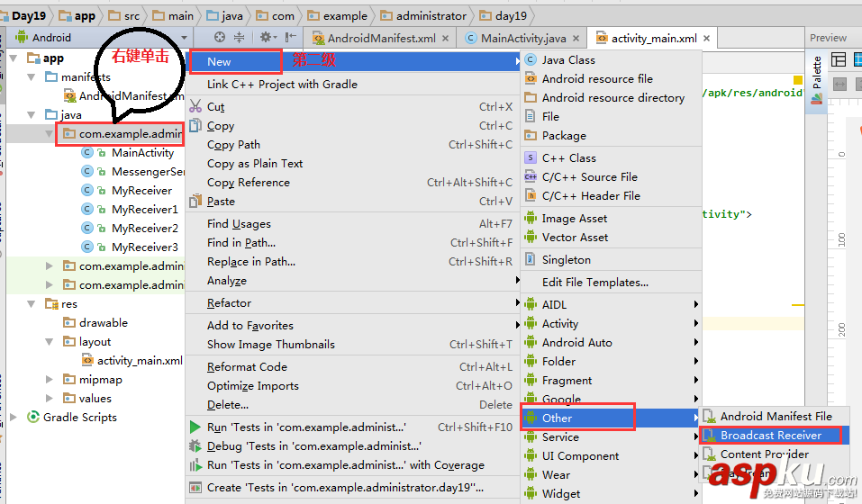The height and width of the screenshot is (504, 862).
Task: Open the AndroidManifest.xml editor tab
Action: (381, 39)
